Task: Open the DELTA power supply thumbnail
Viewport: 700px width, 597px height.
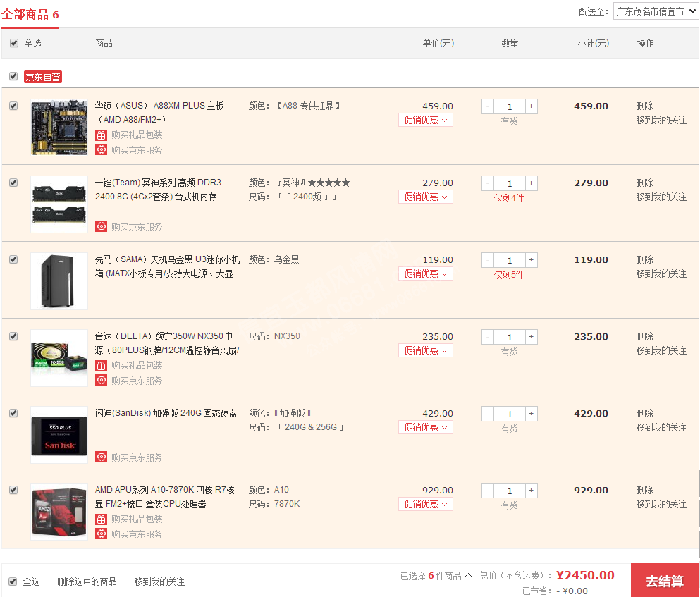Action: [59, 357]
